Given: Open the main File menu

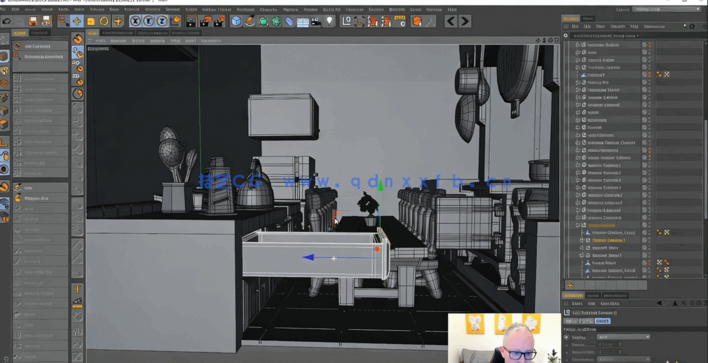Looking at the screenshot, I should pos(3,9).
